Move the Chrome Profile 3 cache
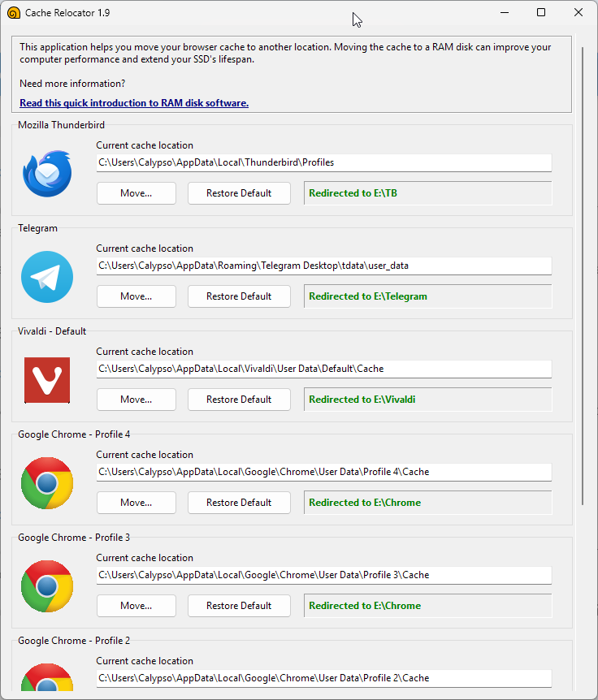Viewport: 598px width, 700px height. click(x=136, y=606)
